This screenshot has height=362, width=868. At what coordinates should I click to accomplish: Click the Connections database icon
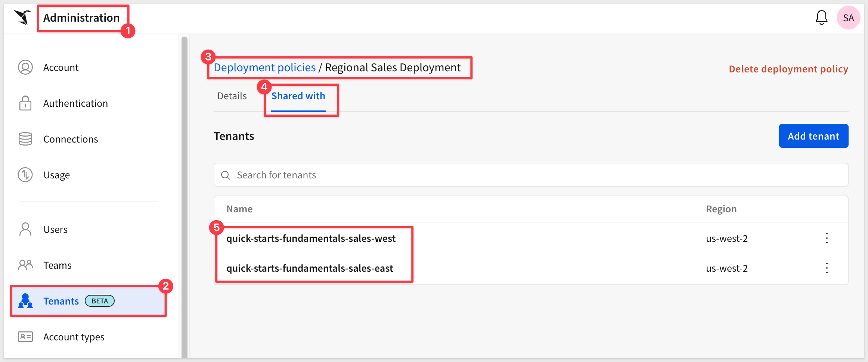pyautogui.click(x=25, y=139)
